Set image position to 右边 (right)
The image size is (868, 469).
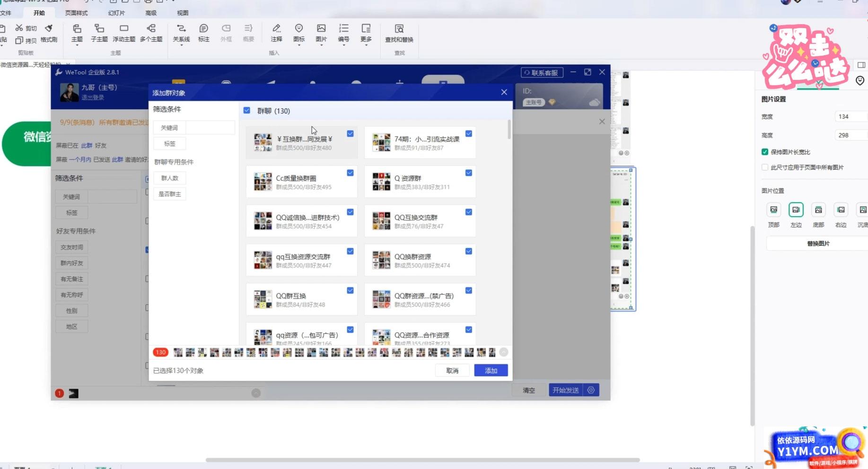click(x=841, y=210)
